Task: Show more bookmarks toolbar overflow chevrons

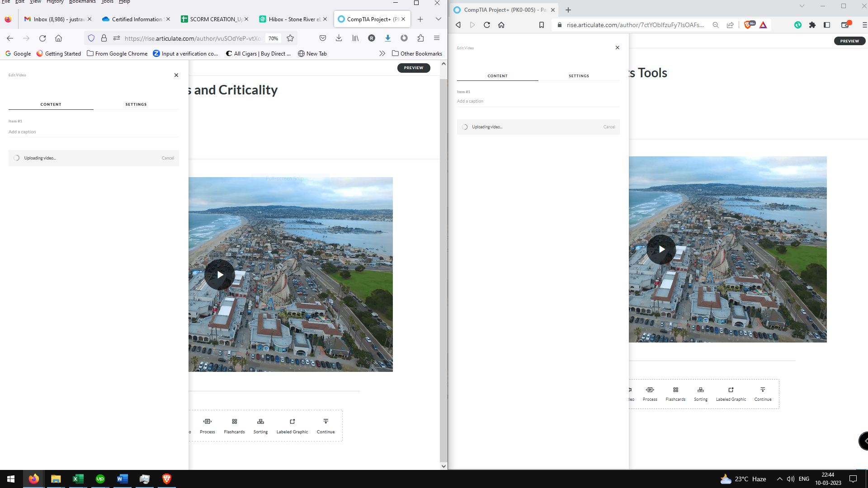Action: (382, 53)
